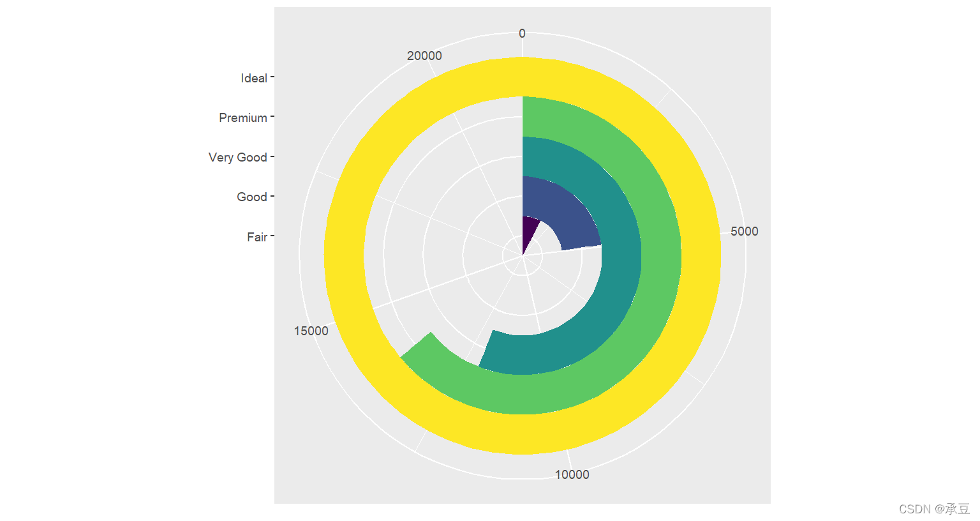Image resolution: width=980 pixels, height=521 pixels.
Task: Click the '15000' angular tick label
Action: point(311,331)
